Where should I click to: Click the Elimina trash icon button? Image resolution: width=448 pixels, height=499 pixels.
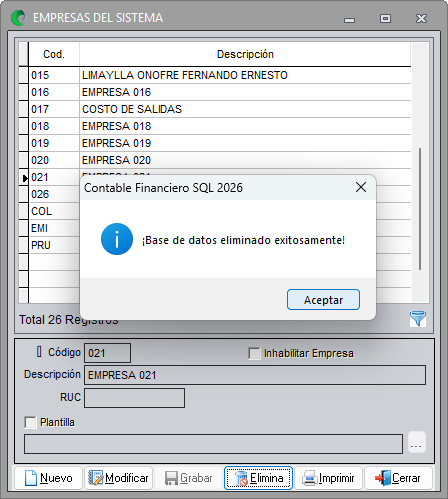(258, 478)
